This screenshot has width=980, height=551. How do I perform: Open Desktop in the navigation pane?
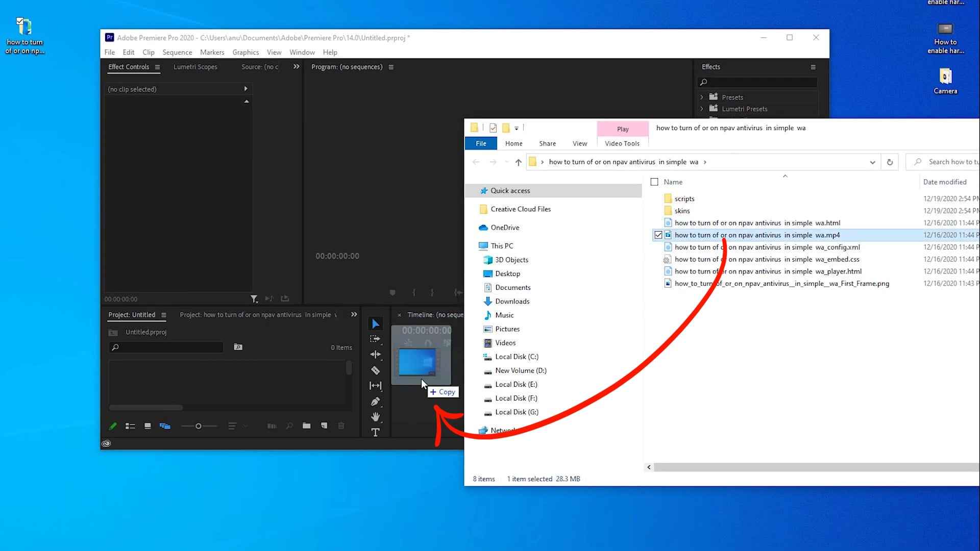tap(507, 273)
